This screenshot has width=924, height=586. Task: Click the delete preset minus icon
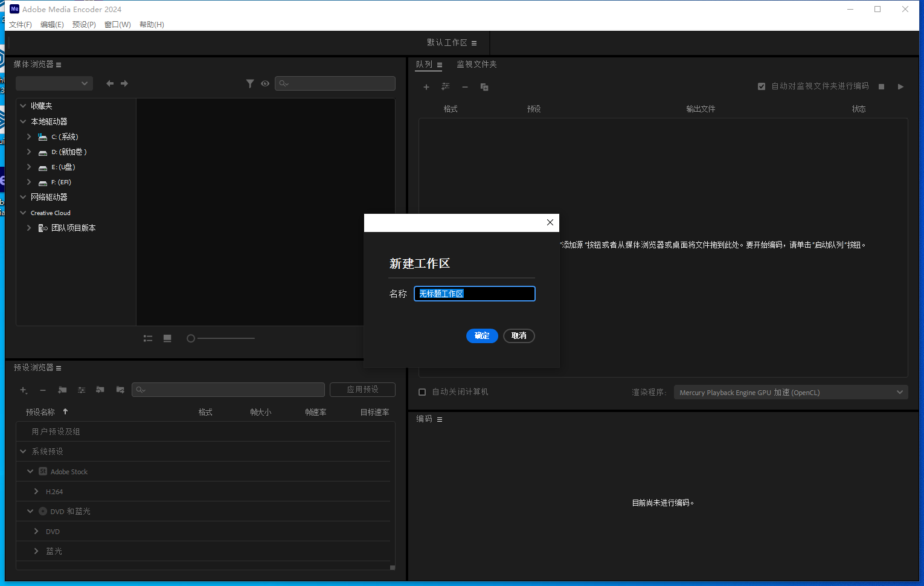coord(43,390)
